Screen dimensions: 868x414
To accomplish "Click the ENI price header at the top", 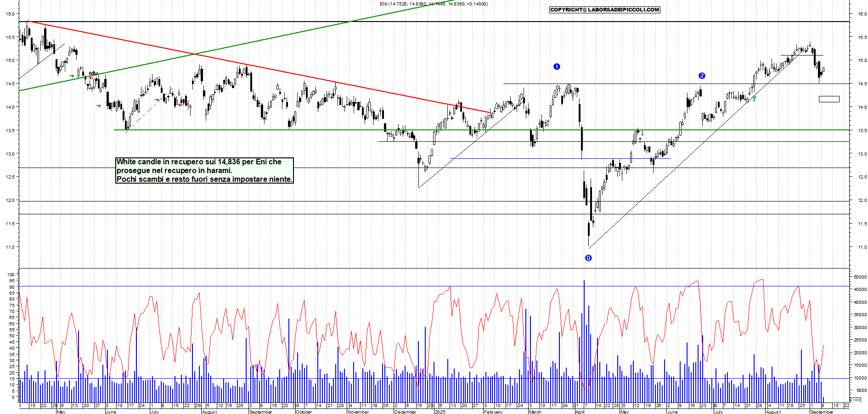I will 434,4.
